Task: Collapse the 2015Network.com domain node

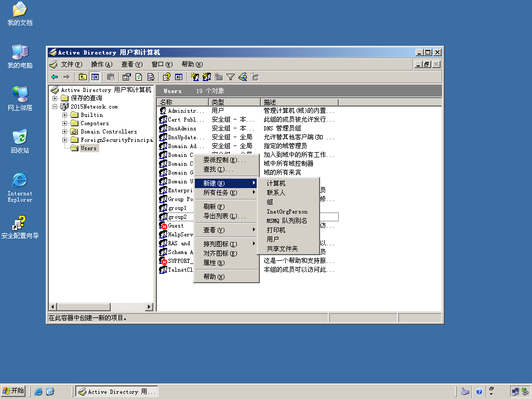Action: click(55, 107)
